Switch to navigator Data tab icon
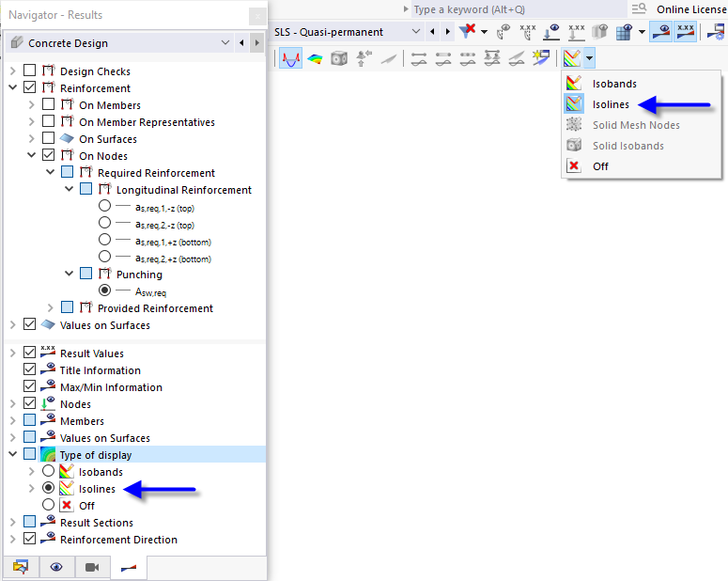728x581 pixels. [x=21, y=567]
